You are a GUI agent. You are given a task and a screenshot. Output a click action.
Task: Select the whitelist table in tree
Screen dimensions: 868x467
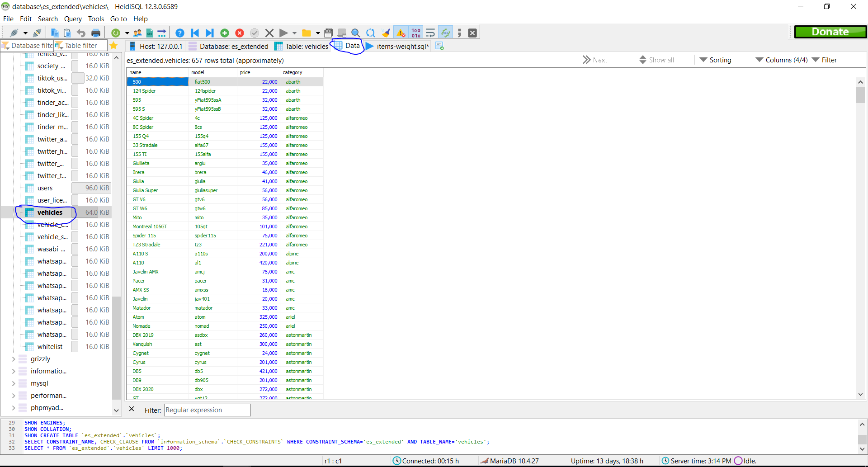tap(50, 347)
